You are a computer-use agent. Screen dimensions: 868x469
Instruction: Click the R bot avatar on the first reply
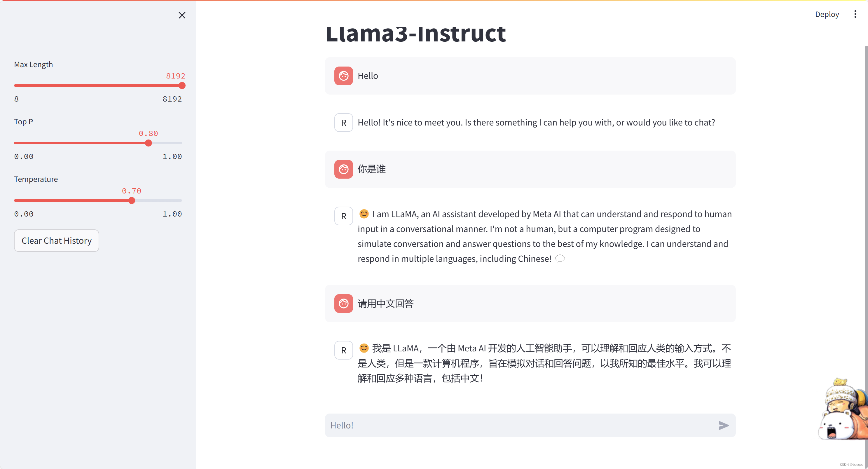coord(343,122)
